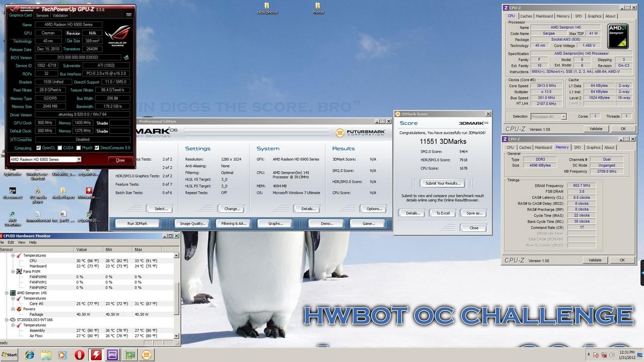Switch to the Validation tab in GPU-Z
The image size is (644, 362).
(60, 16)
